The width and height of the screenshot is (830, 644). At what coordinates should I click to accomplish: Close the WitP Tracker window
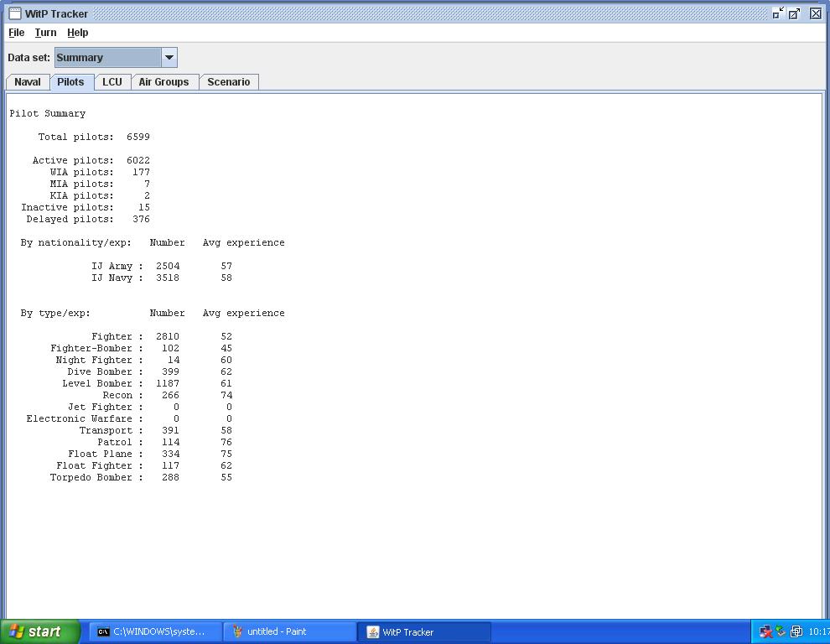(x=816, y=13)
